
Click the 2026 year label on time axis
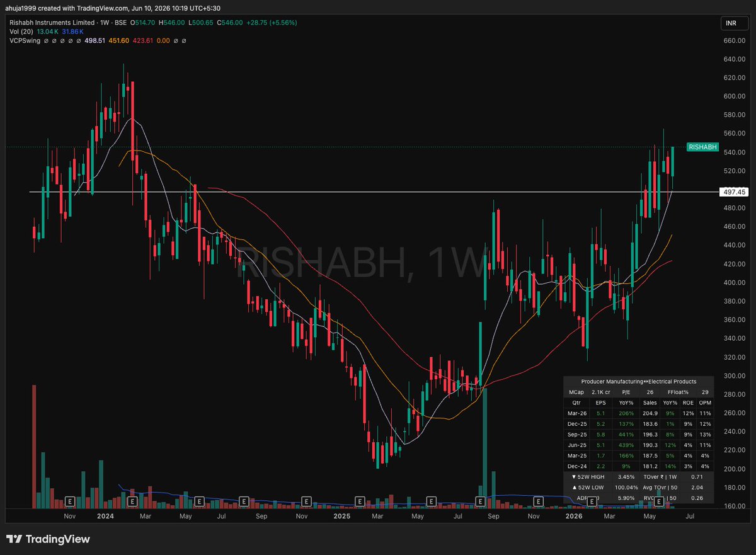pos(573,516)
